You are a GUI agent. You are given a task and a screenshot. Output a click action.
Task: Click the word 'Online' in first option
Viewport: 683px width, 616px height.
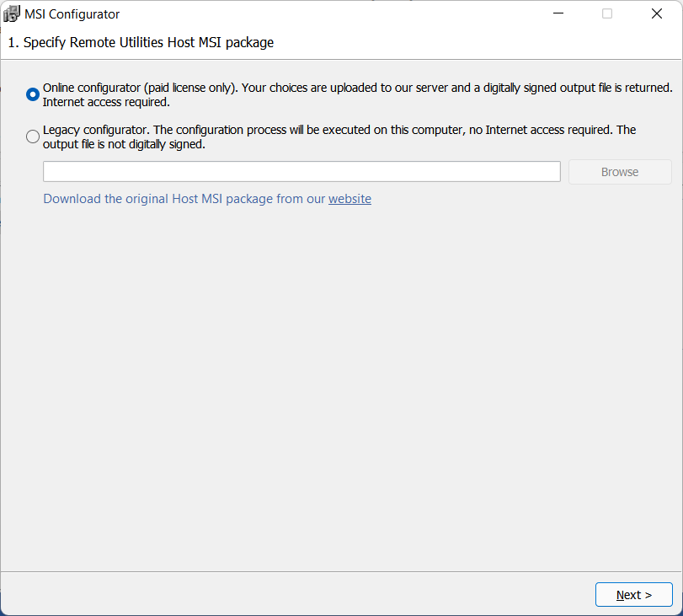58,88
